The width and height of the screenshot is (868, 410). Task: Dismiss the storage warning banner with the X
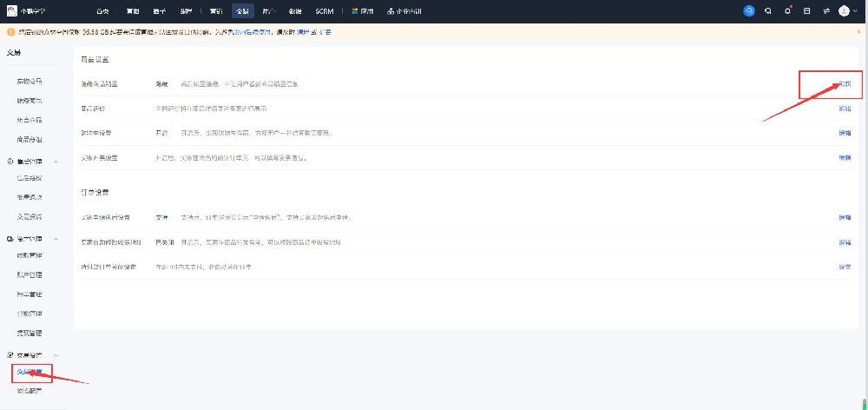[858, 32]
